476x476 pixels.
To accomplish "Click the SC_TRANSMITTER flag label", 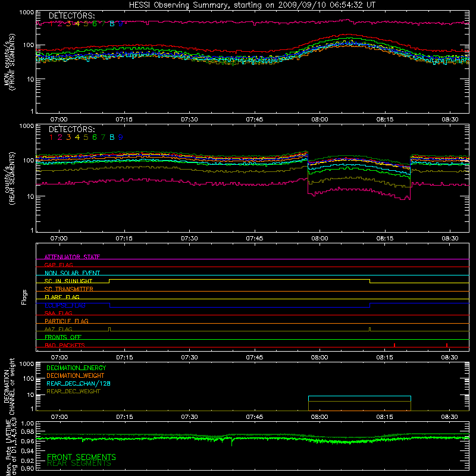I will [x=69, y=289].
